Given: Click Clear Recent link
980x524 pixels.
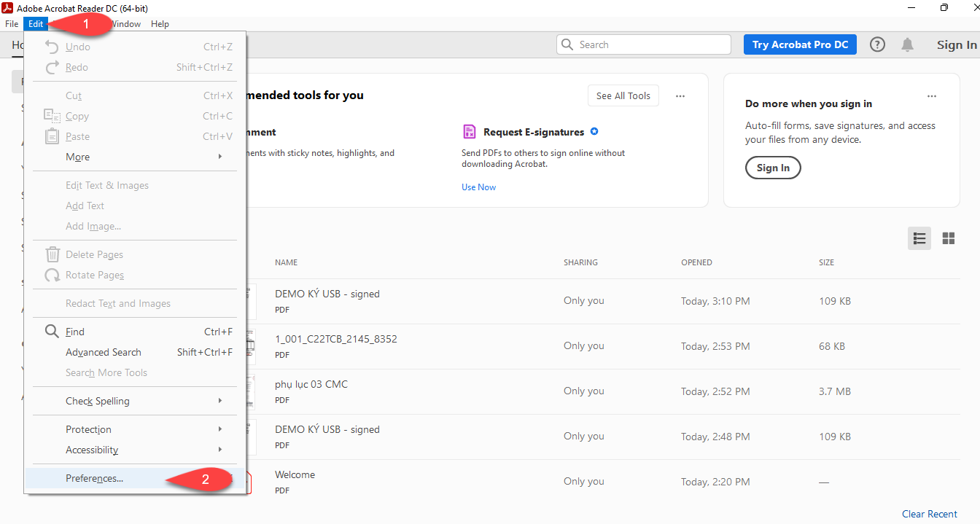Looking at the screenshot, I should (930, 514).
